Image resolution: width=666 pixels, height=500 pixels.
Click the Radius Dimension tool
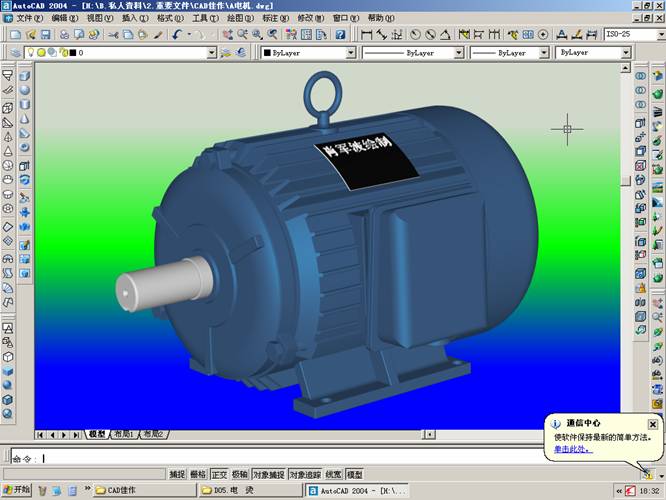[415, 35]
